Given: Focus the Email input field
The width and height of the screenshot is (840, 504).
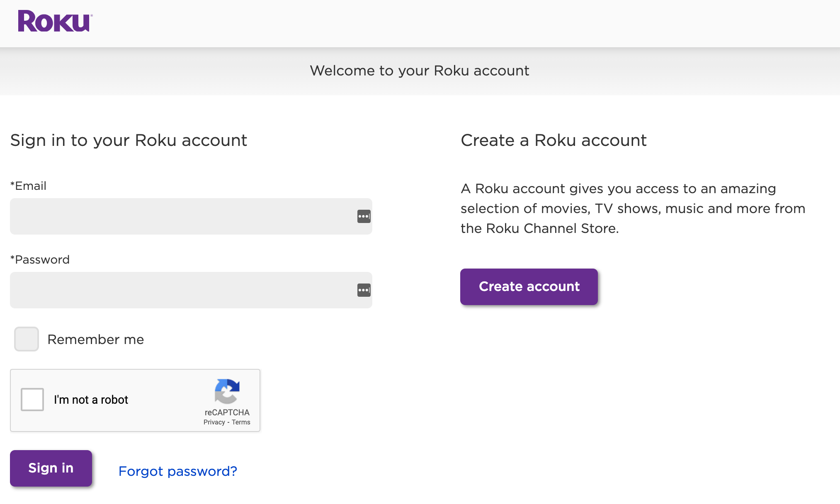Looking at the screenshot, I should point(191,216).
